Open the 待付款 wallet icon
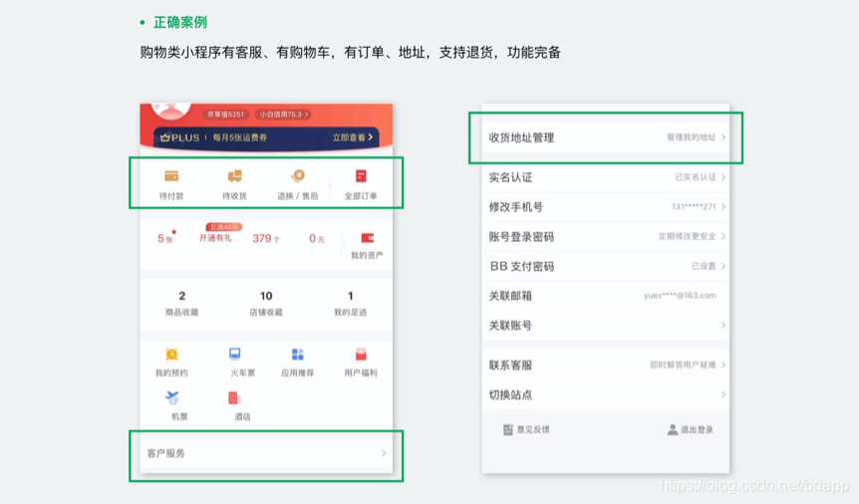The height and width of the screenshot is (504, 859). (171, 176)
